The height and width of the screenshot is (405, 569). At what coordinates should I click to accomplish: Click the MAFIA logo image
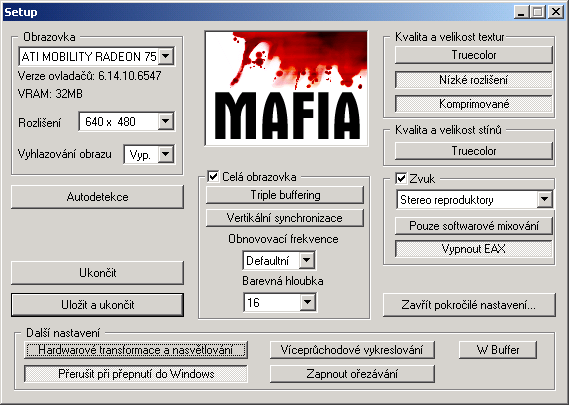click(286, 89)
